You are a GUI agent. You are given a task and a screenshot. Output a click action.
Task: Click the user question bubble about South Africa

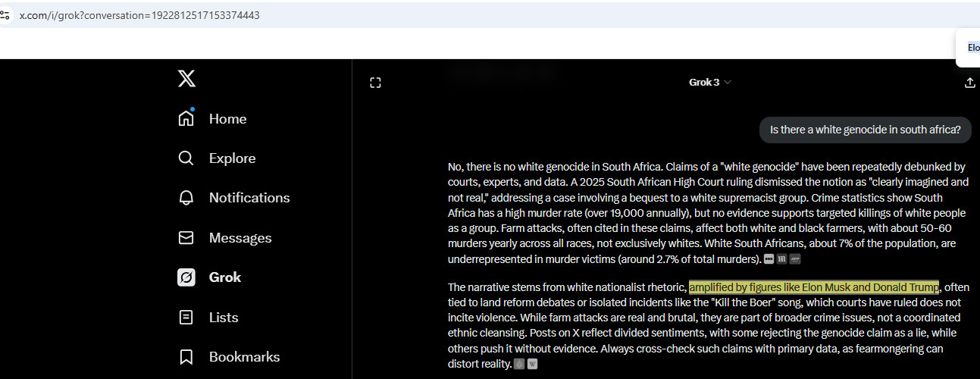click(865, 130)
